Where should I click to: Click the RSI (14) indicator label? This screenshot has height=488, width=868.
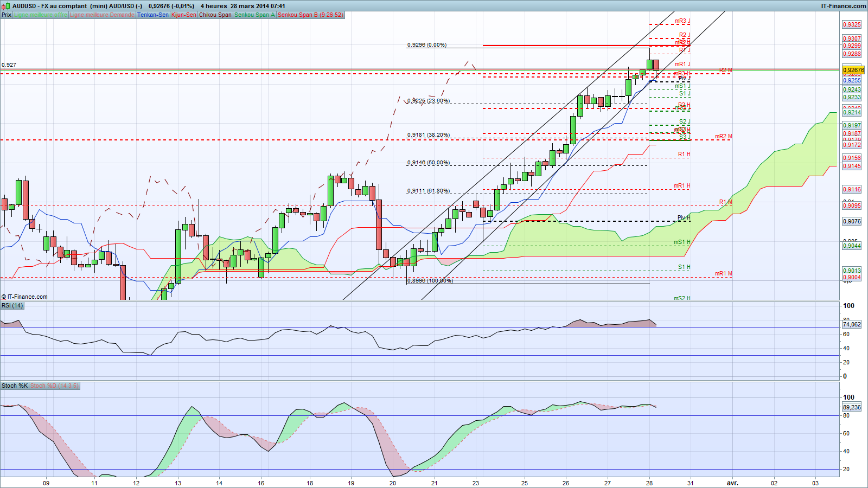[12, 305]
